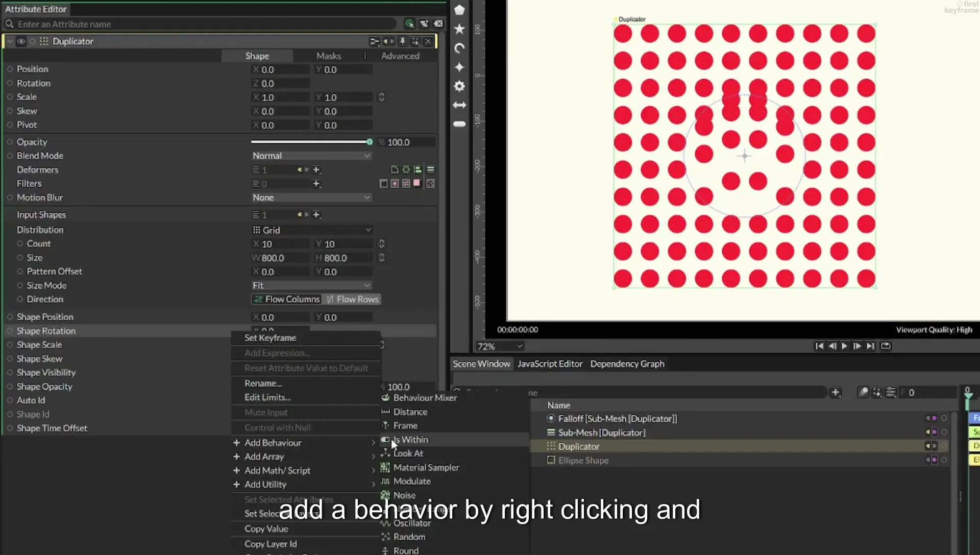Jump to last frame
The height and width of the screenshot is (555, 980).
(871, 346)
